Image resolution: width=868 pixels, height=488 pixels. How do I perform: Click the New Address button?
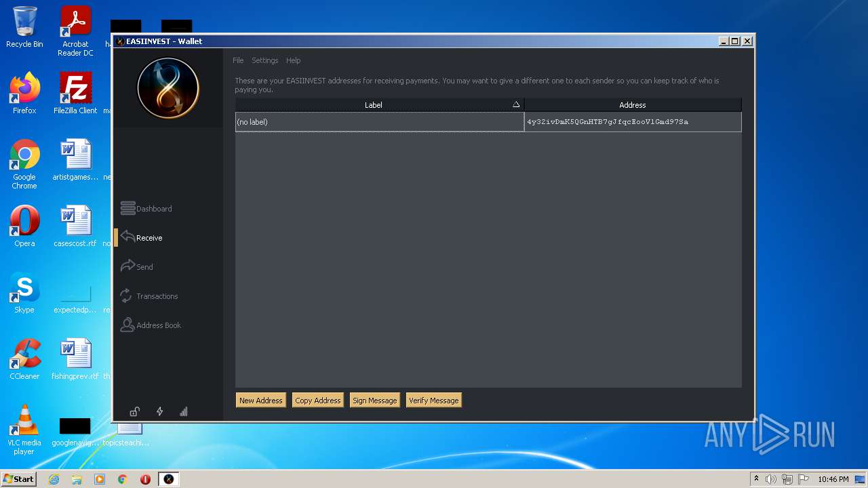click(260, 401)
